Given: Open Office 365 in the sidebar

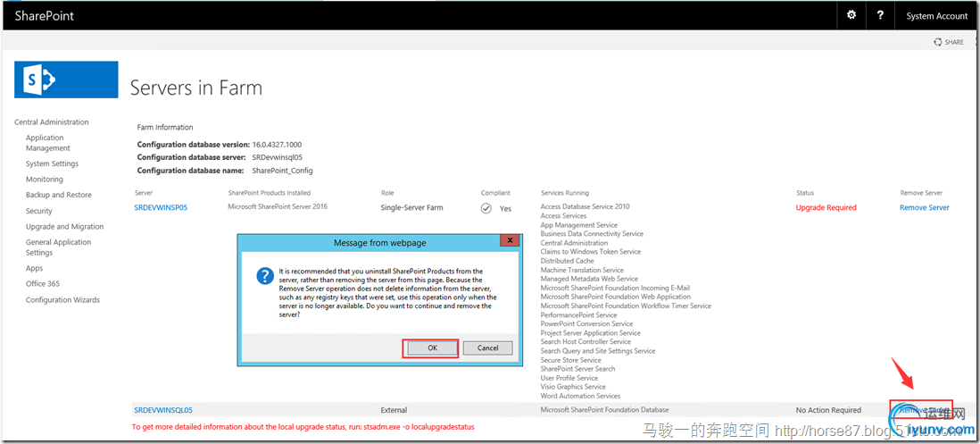Looking at the screenshot, I should coord(43,284).
